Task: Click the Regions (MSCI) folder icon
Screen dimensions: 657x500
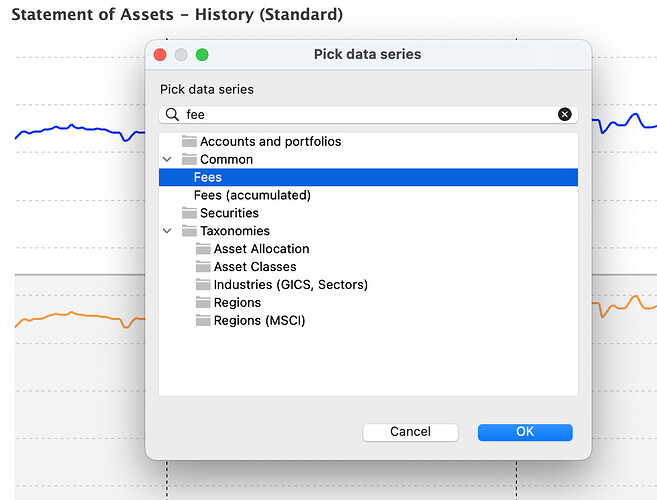Action: (x=203, y=321)
